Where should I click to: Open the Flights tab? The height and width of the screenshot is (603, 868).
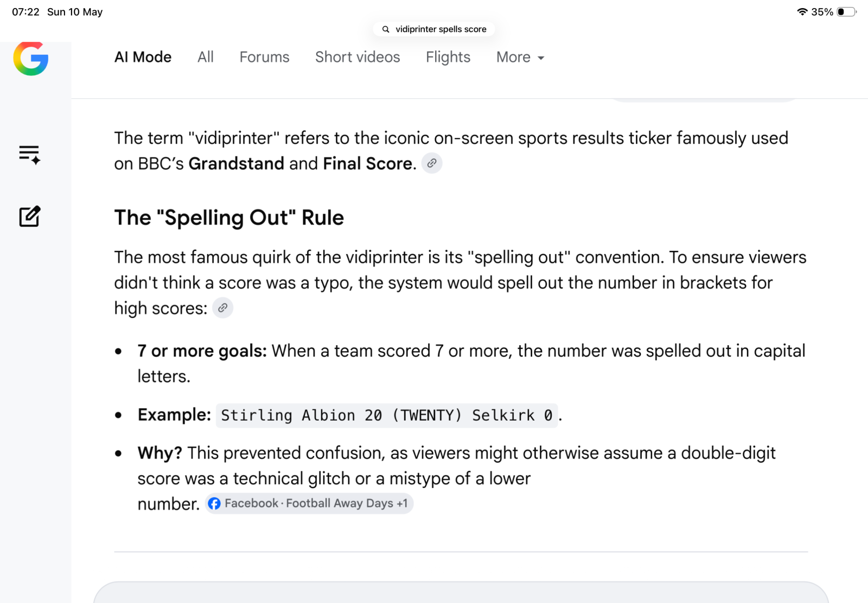pos(448,57)
